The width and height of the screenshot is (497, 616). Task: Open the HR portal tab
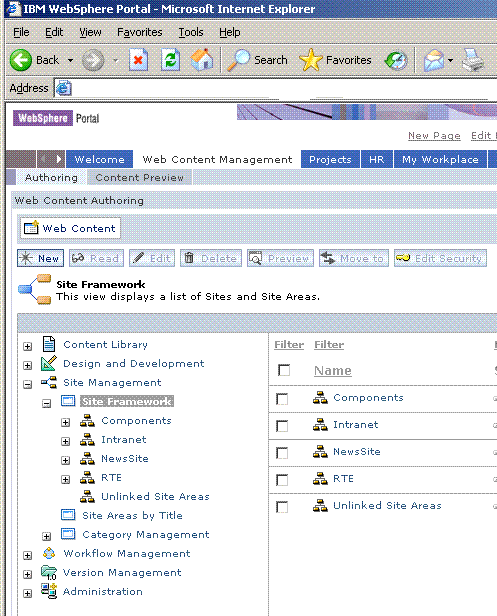click(376, 159)
